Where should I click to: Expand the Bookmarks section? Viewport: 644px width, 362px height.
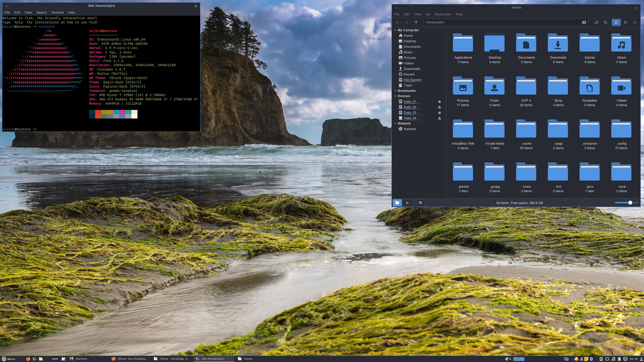click(x=395, y=91)
